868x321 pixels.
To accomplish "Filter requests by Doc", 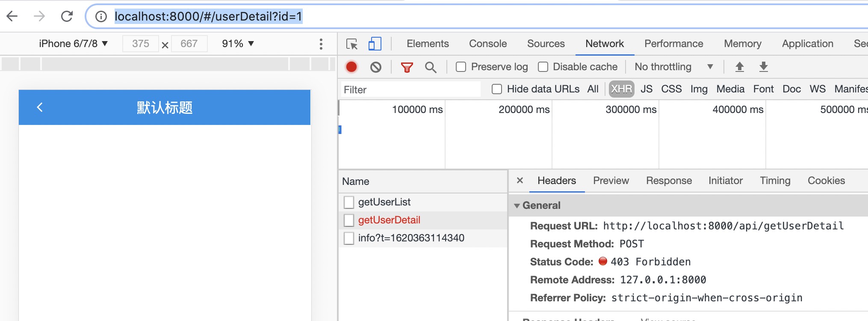I will (x=791, y=89).
